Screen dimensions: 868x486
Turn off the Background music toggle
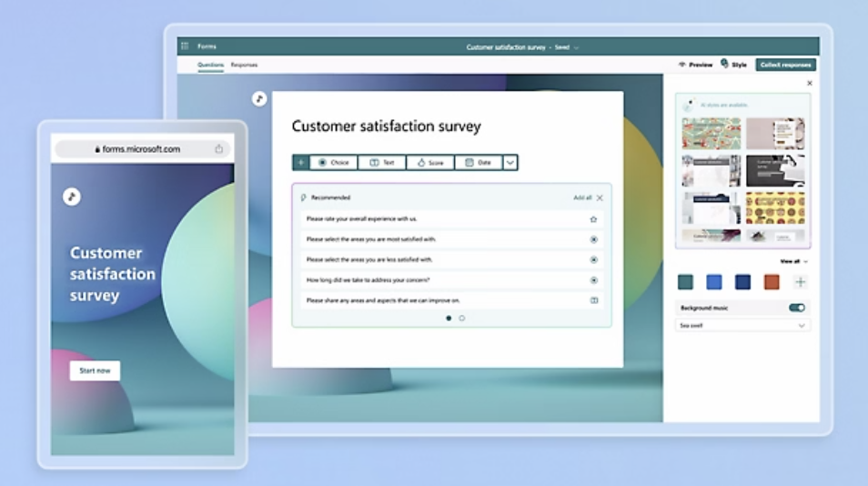point(797,309)
